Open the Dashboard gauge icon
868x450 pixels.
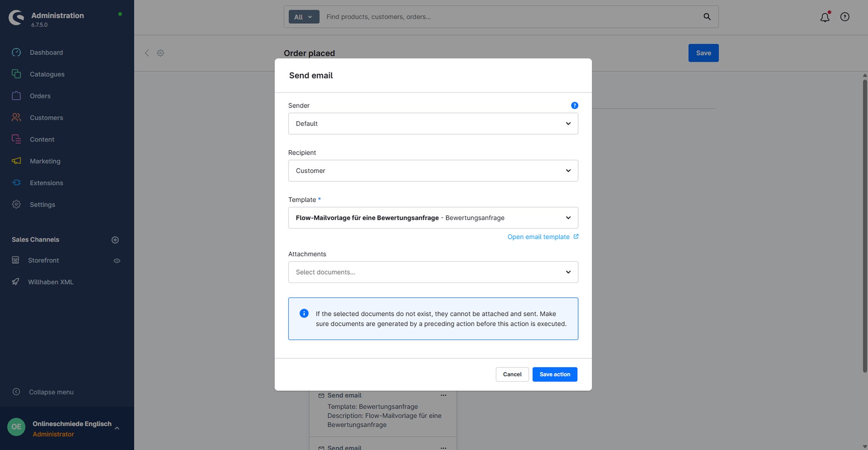point(16,52)
